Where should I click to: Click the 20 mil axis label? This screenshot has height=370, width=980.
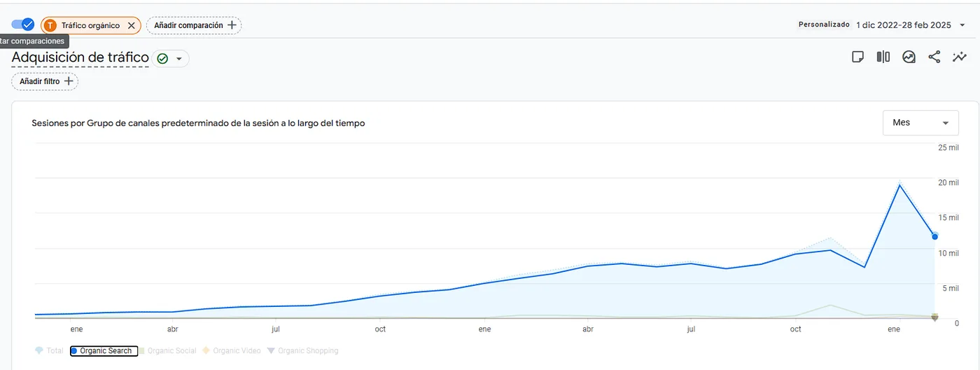pos(948,183)
